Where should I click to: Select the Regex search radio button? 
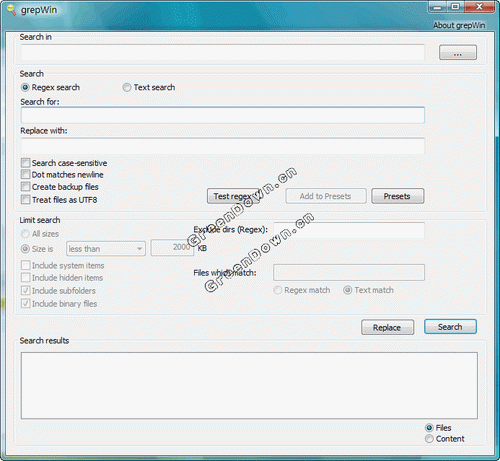[x=25, y=87]
